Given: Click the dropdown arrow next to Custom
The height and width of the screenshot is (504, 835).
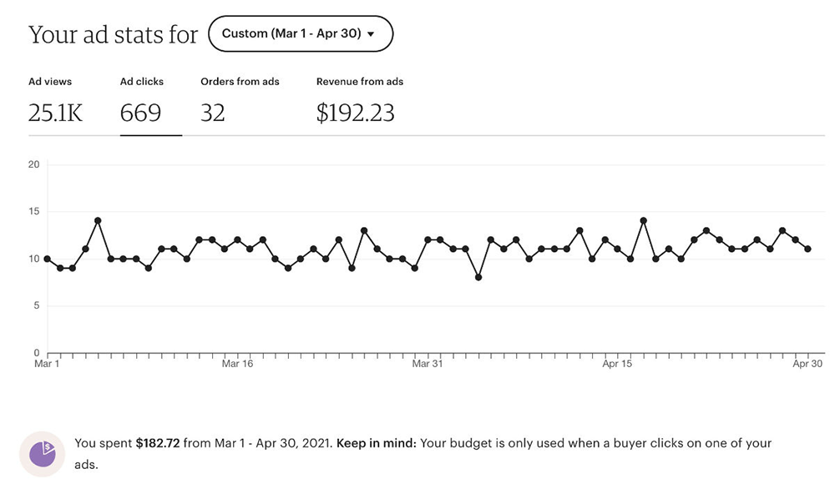Looking at the screenshot, I should pyautogui.click(x=371, y=35).
